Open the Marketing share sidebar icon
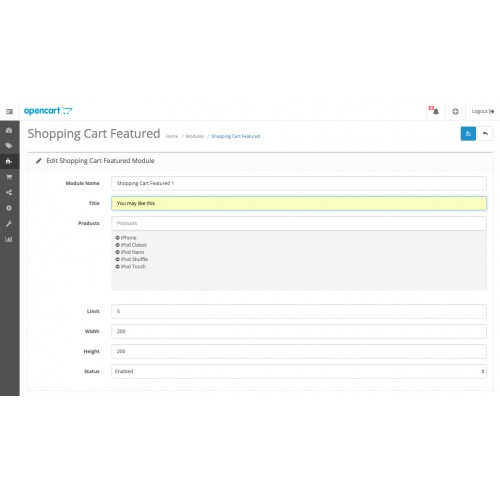Image resolution: width=500 pixels, height=500 pixels. click(x=9, y=192)
